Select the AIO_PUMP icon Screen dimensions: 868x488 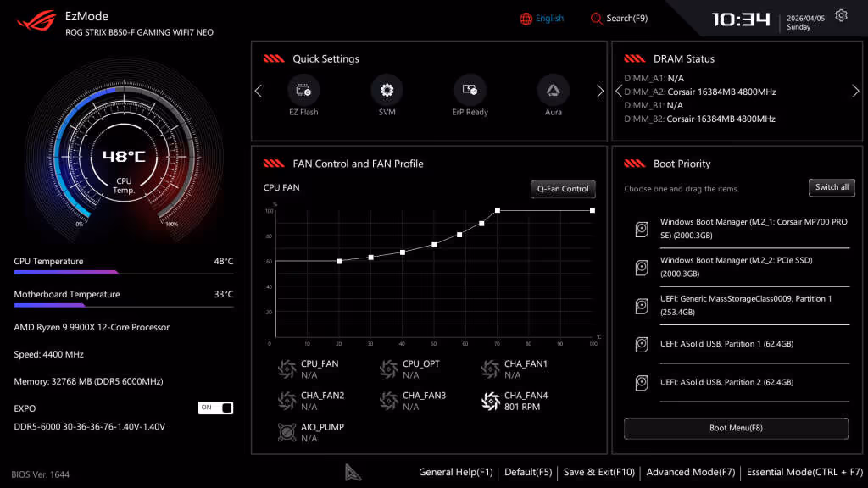click(288, 432)
